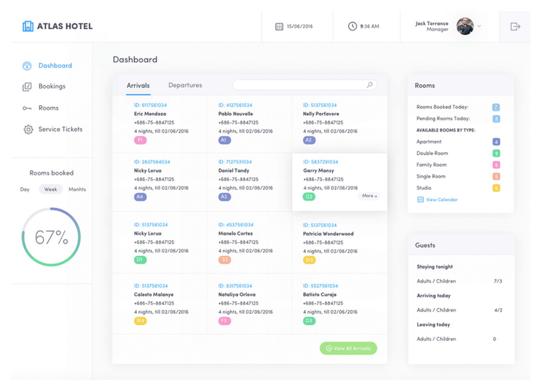Open Service Tickets via the gear icon
Viewport: 542px width, 392px height.
(x=27, y=129)
